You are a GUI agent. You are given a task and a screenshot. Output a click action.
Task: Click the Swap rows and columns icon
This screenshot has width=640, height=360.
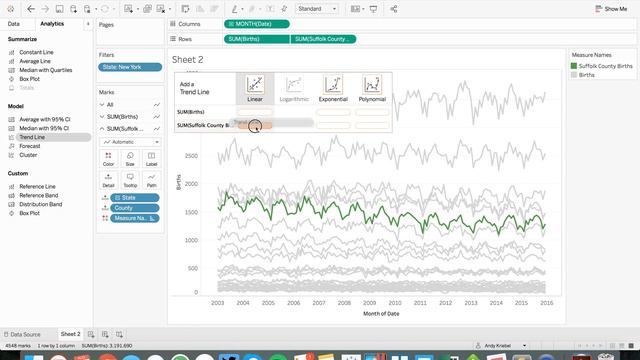185,9
